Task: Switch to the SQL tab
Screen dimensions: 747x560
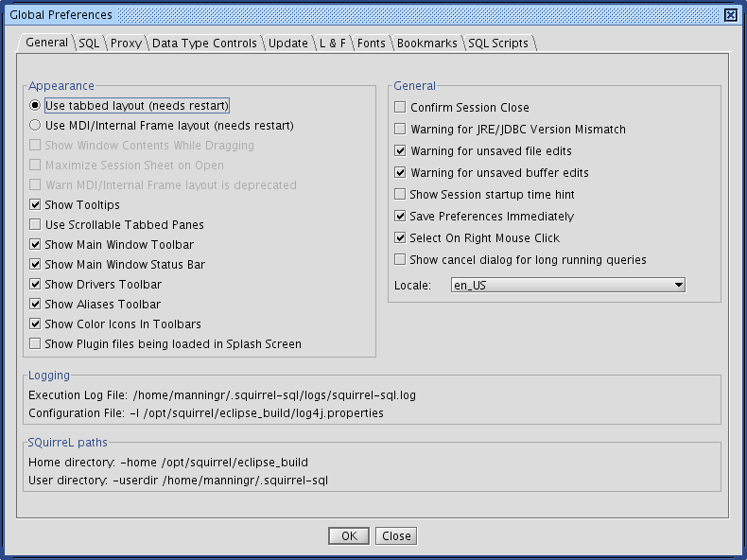Action: coord(89,44)
